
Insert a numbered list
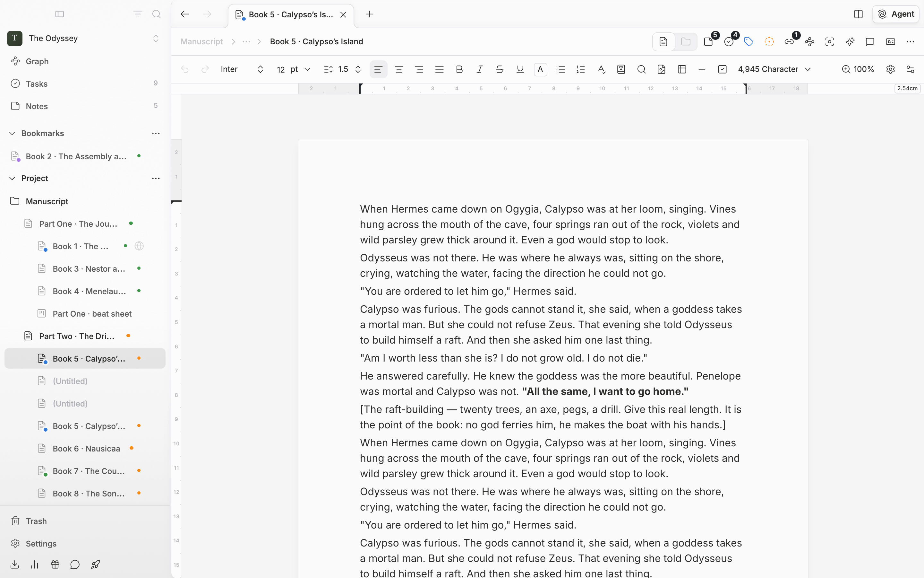point(581,69)
